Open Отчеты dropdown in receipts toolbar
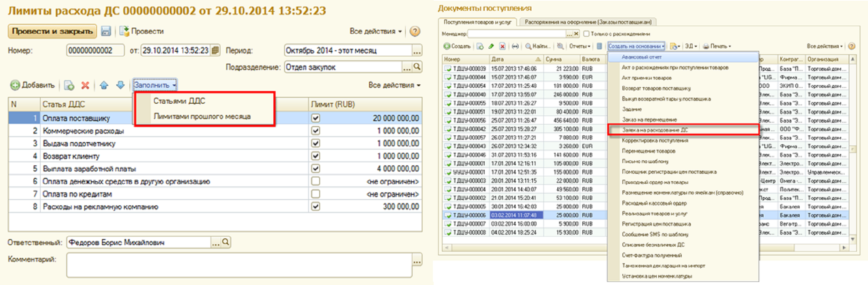This screenshot has width=868, height=285. [580, 46]
